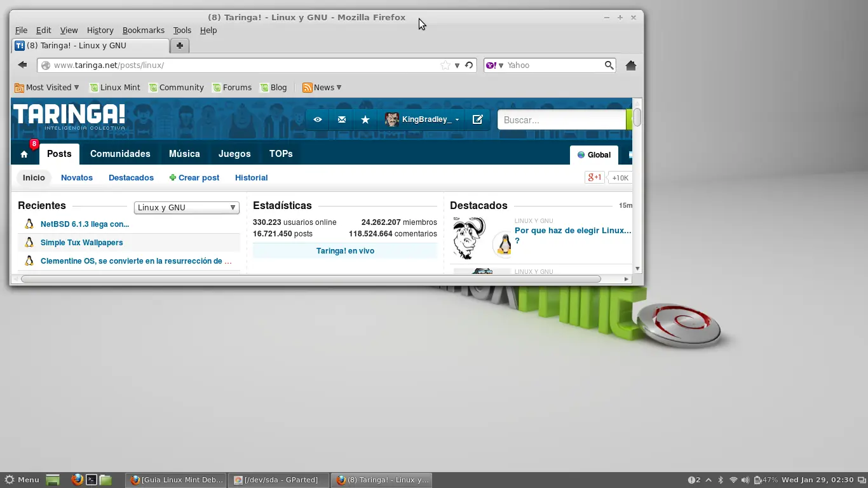The height and width of the screenshot is (488, 868).
Task: Open the Wi-Fi network tray icon
Action: [733, 480]
